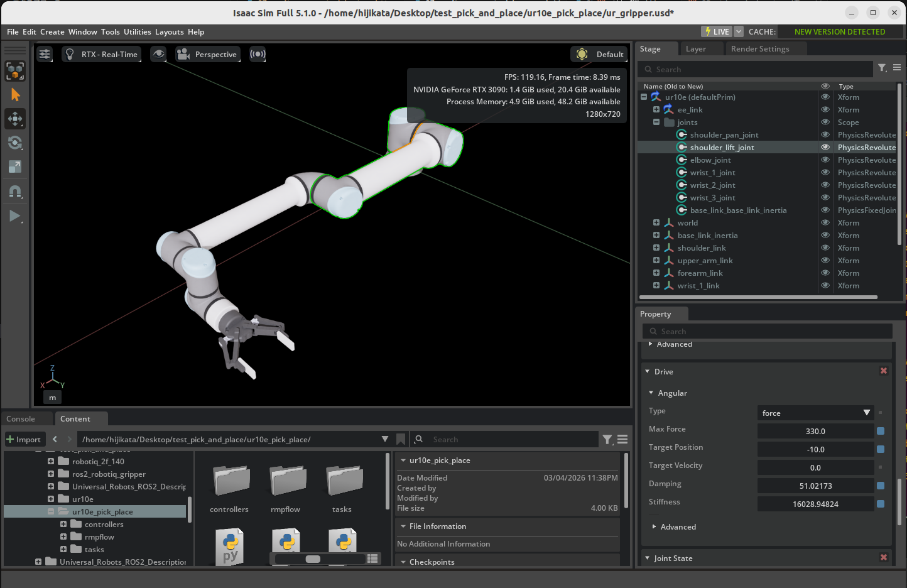Open the Utilities menu

137,32
